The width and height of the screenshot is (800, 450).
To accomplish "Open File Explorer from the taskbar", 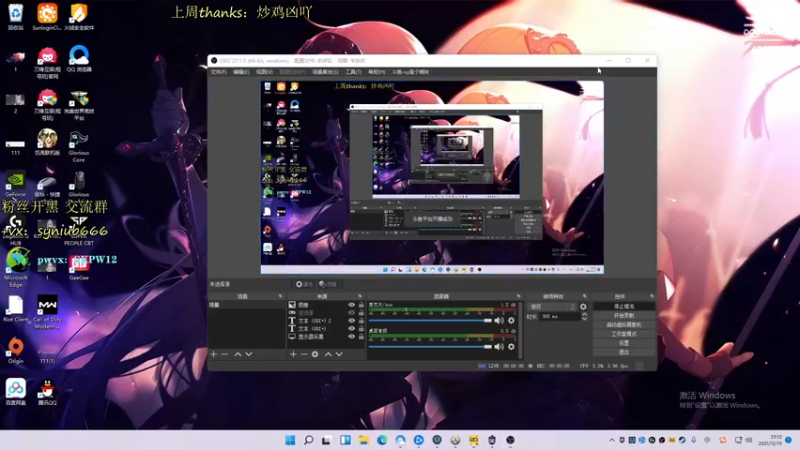I will [x=363, y=440].
